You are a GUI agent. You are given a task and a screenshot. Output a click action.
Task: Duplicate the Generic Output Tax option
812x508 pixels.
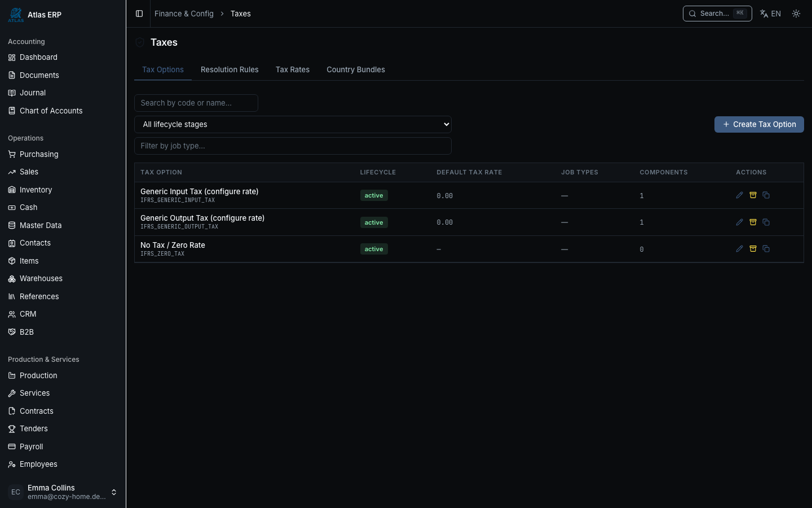pos(766,222)
